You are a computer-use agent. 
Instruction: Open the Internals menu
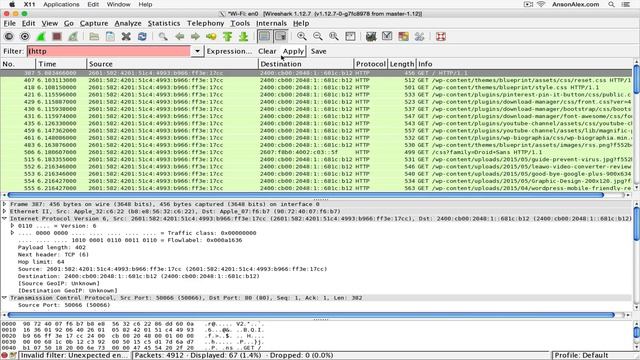[271, 23]
